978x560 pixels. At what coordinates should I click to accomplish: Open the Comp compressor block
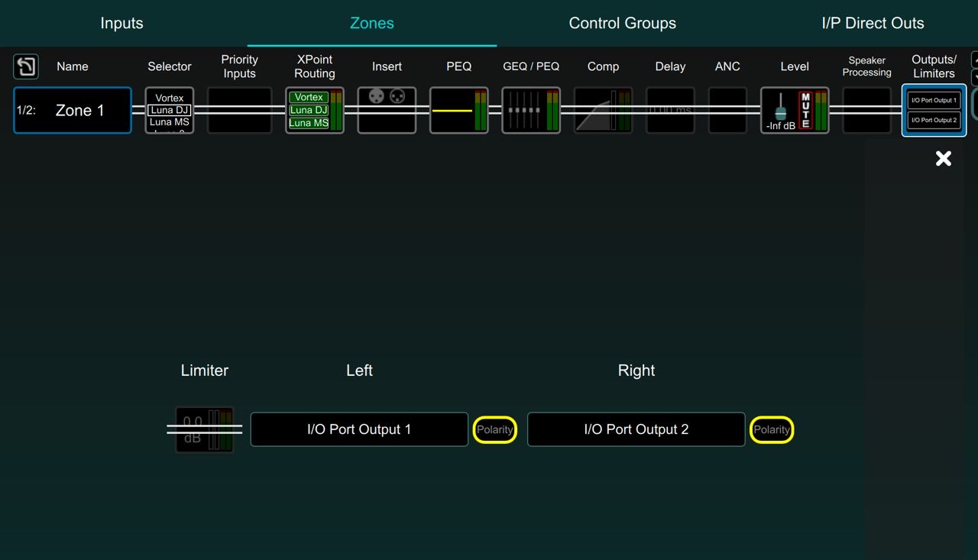click(x=603, y=110)
